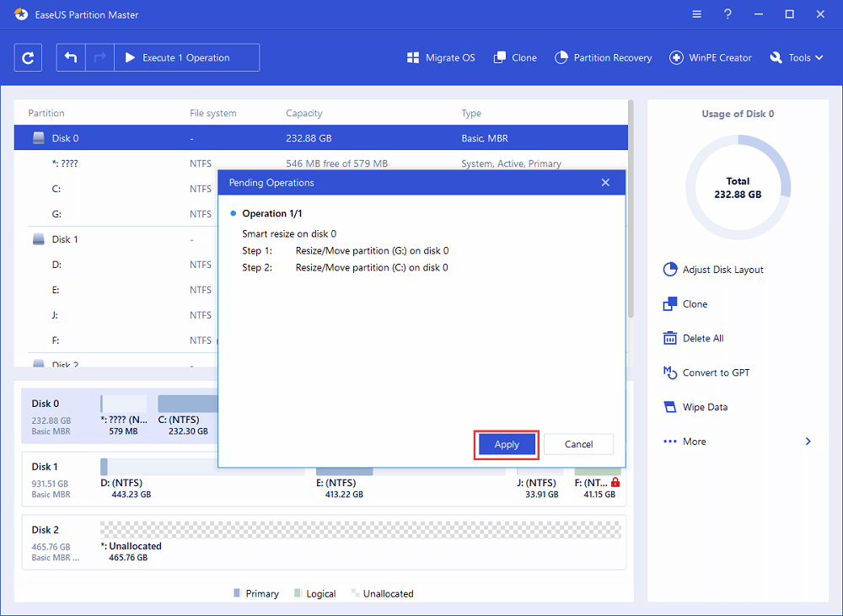843x616 pixels.
Task: Select Unallocated 465.76 GB block
Action: click(360, 541)
